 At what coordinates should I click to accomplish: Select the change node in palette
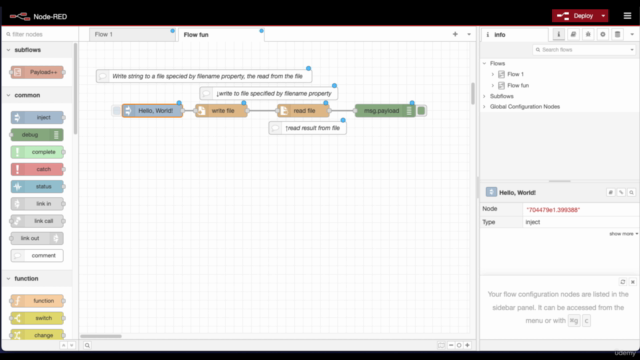(37, 335)
